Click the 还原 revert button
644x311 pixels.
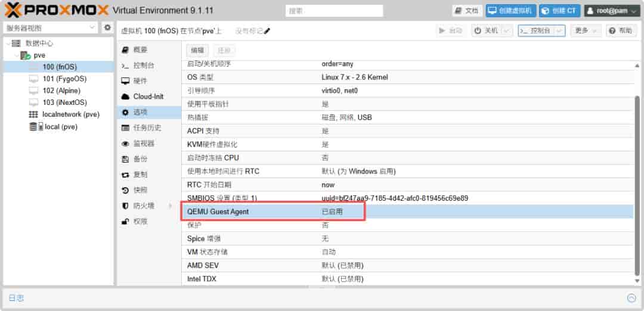coord(224,51)
